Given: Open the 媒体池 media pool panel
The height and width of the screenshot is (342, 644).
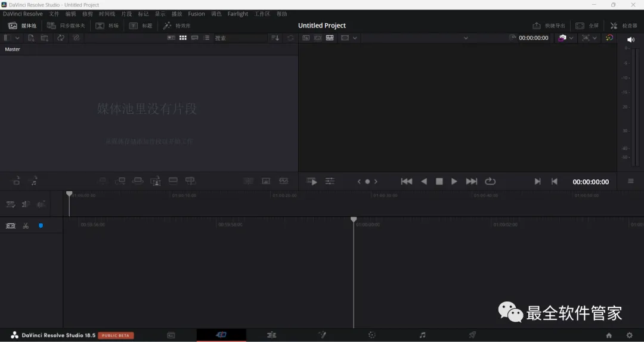Looking at the screenshot, I should point(22,26).
